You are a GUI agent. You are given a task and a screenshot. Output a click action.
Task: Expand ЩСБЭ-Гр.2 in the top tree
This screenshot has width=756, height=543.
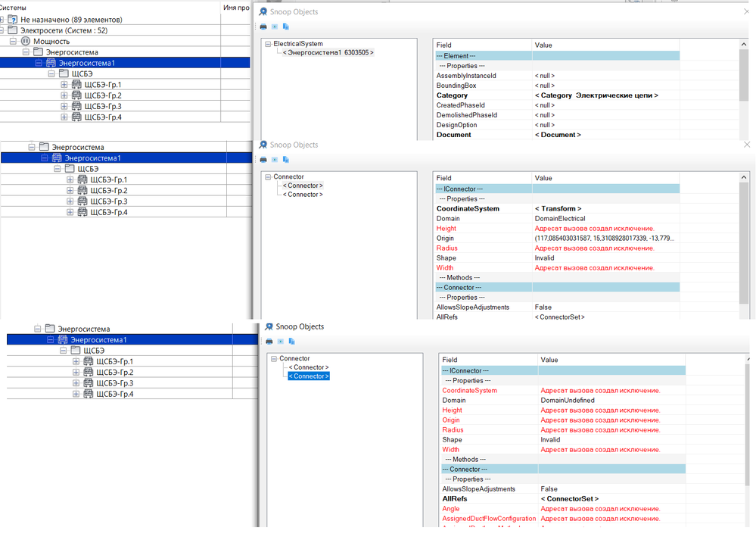pos(64,95)
